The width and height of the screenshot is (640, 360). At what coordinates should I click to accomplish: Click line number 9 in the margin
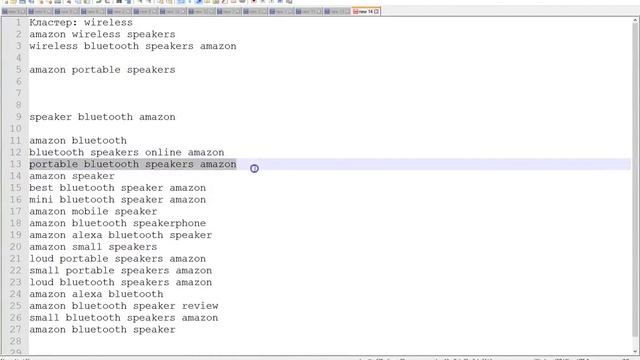tap(18, 117)
